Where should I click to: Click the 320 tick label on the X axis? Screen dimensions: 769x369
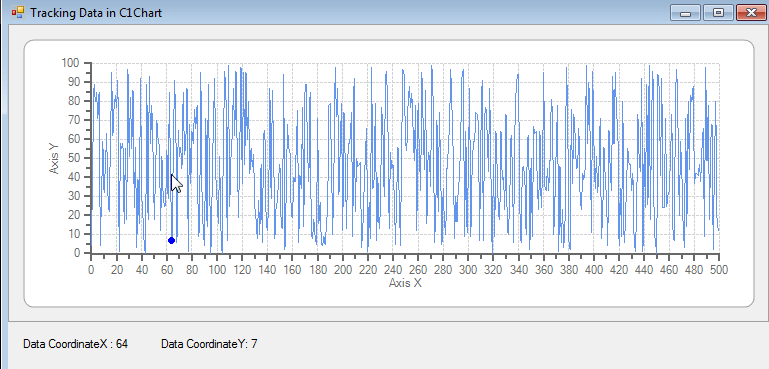pyautogui.click(x=493, y=270)
